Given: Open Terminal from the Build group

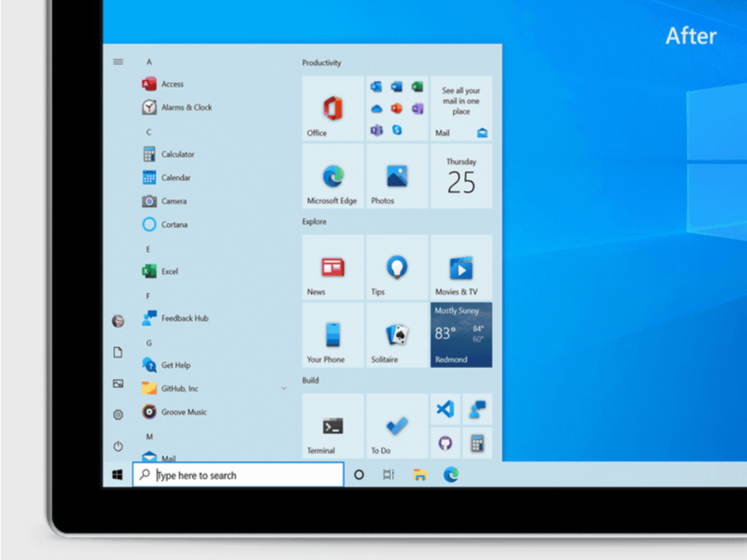Looking at the screenshot, I should [331, 427].
